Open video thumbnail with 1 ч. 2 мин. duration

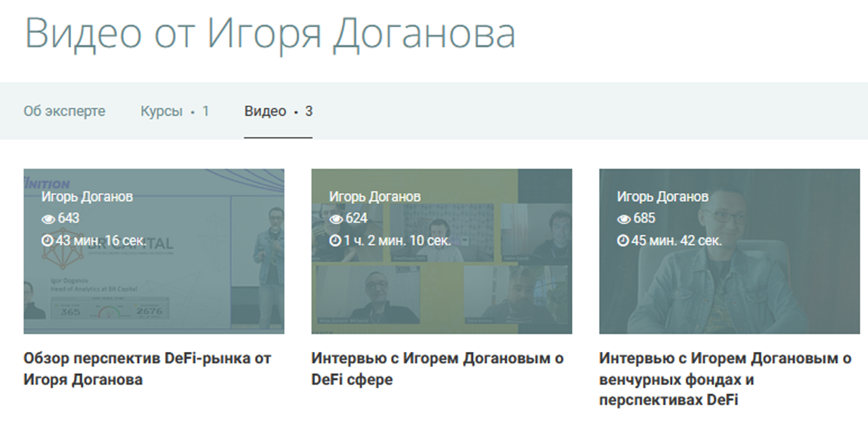[442, 251]
